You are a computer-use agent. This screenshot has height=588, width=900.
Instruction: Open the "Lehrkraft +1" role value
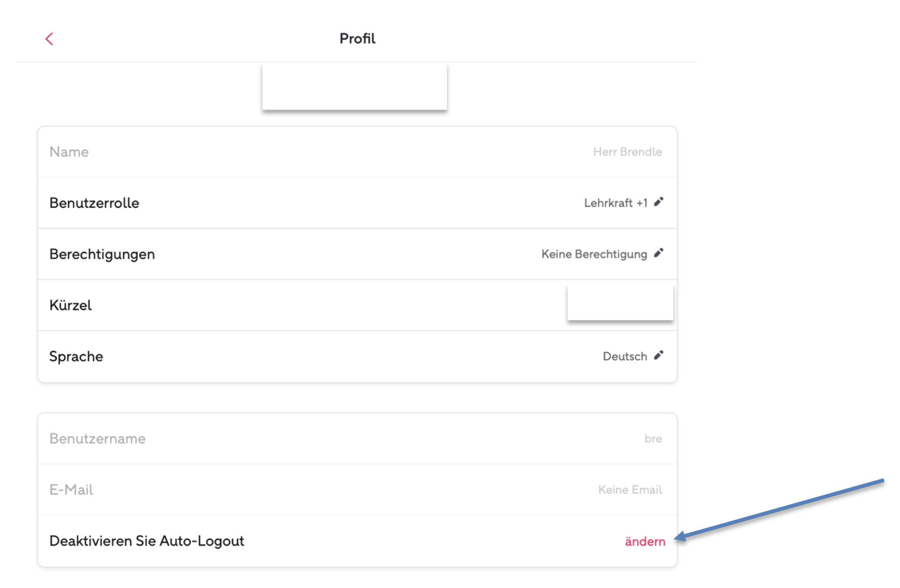tap(616, 203)
